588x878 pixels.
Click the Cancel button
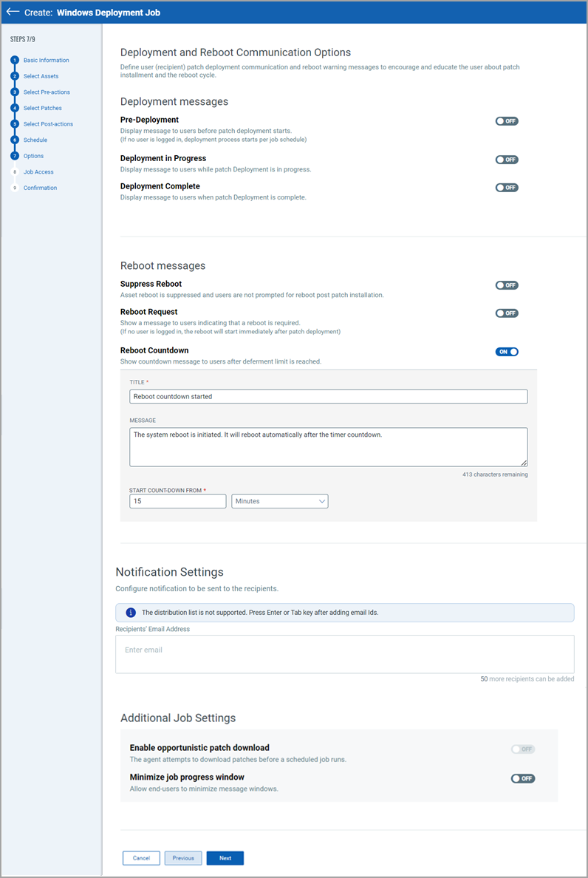point(142,858)
